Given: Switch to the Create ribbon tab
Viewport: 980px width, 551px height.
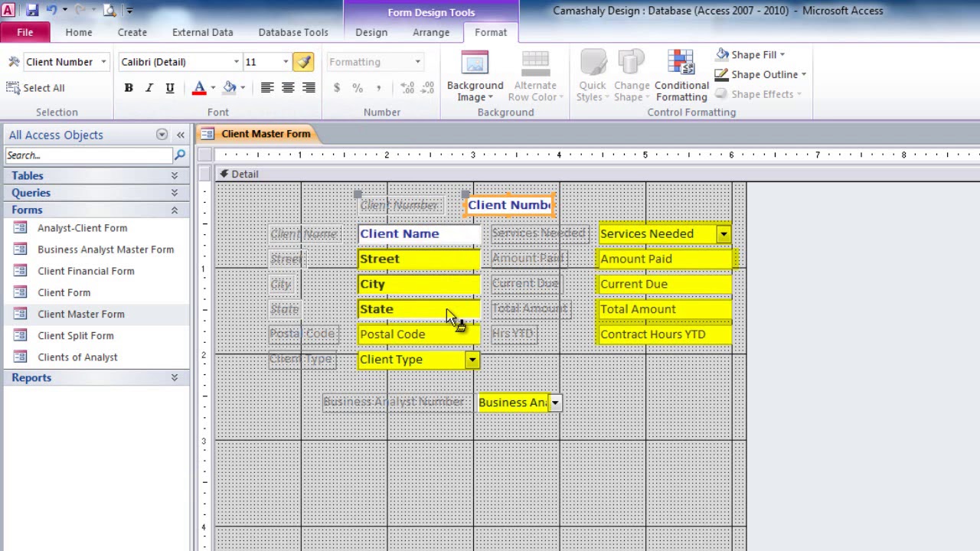Looking at the screenshot, I should (132, 32).
